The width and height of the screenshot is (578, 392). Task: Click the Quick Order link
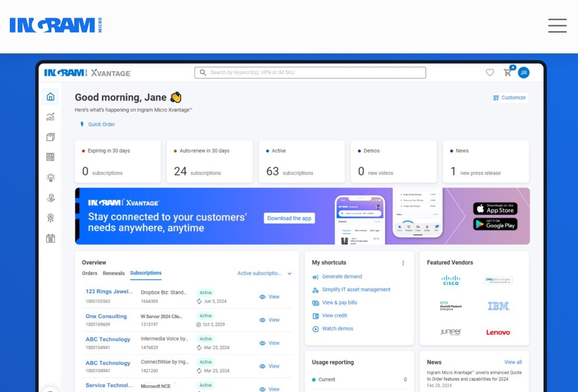pos(101,124)
